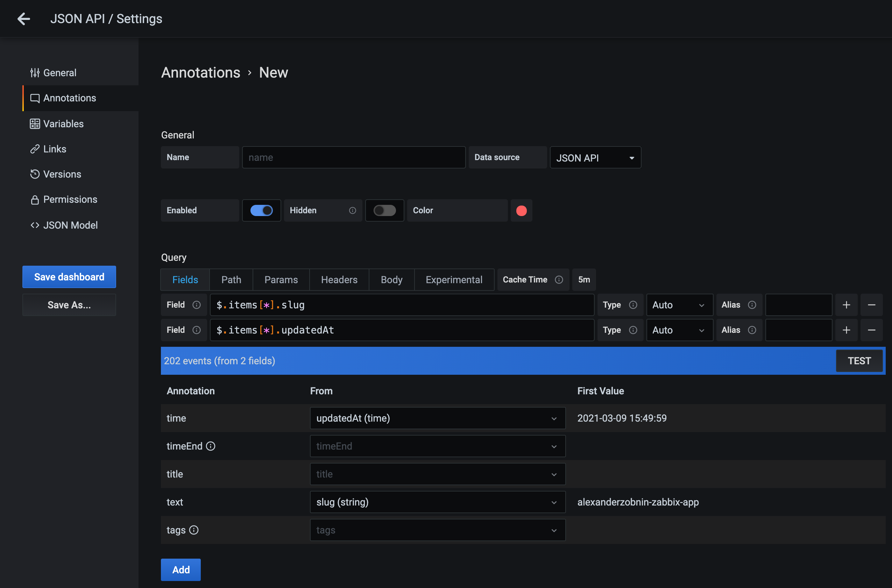Open the Experimental query tab
This screenshot has width=892, height=588.
coord(454,280)
